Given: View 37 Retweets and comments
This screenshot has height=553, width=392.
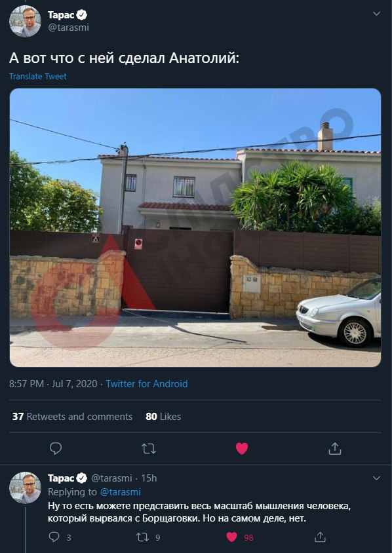Looking at the screenshot, I should 72,417.
